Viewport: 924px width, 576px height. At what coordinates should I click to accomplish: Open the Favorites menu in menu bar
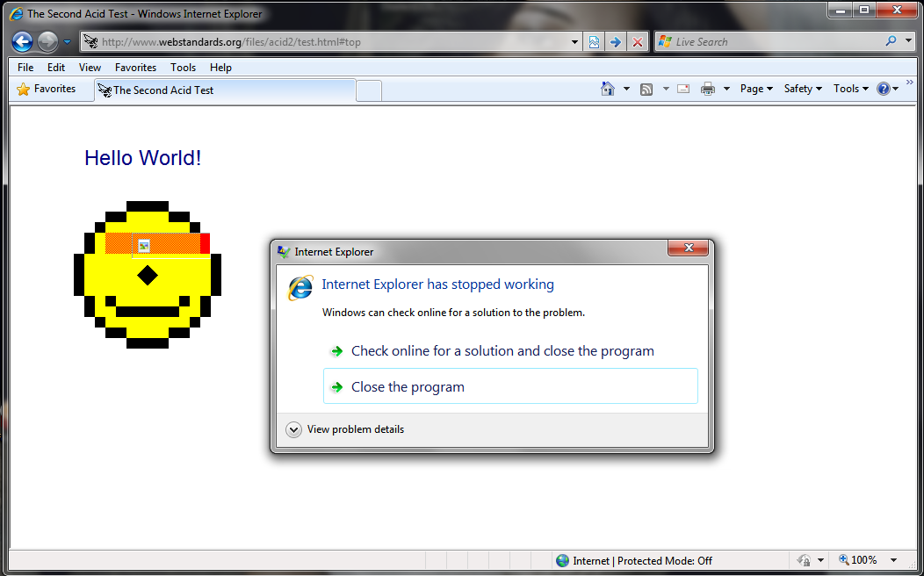pos(135,67)
